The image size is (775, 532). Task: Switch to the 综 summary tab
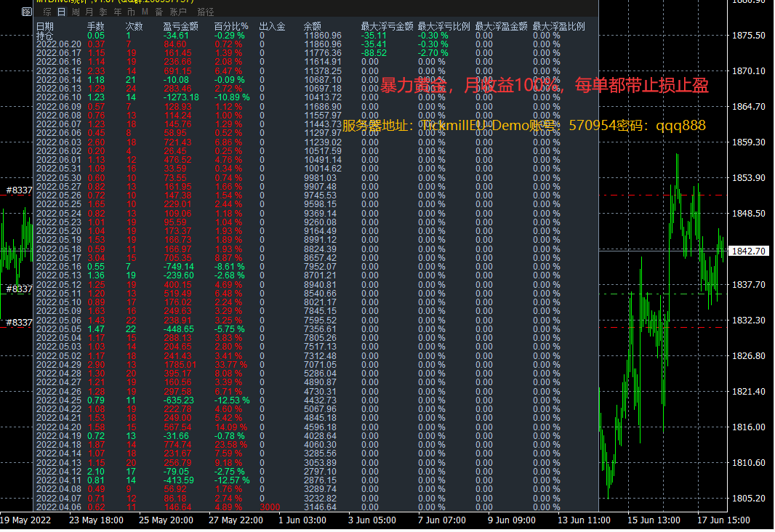pos(47,12)
